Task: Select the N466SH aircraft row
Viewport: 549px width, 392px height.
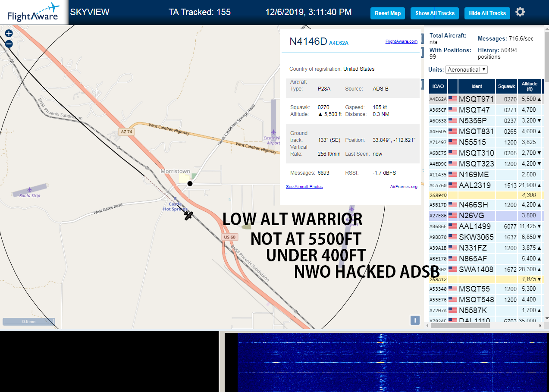Action: [486, 205]
